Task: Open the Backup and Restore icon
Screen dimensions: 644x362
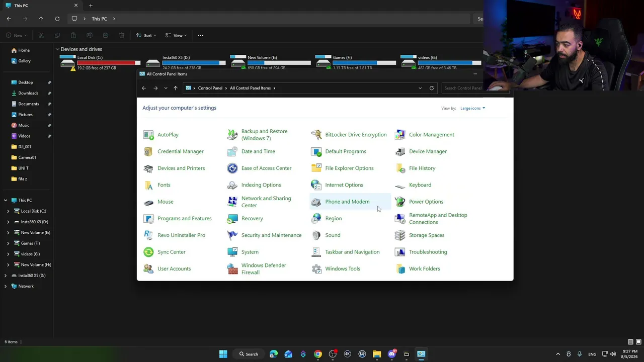Action: click(x=232, y=135)
